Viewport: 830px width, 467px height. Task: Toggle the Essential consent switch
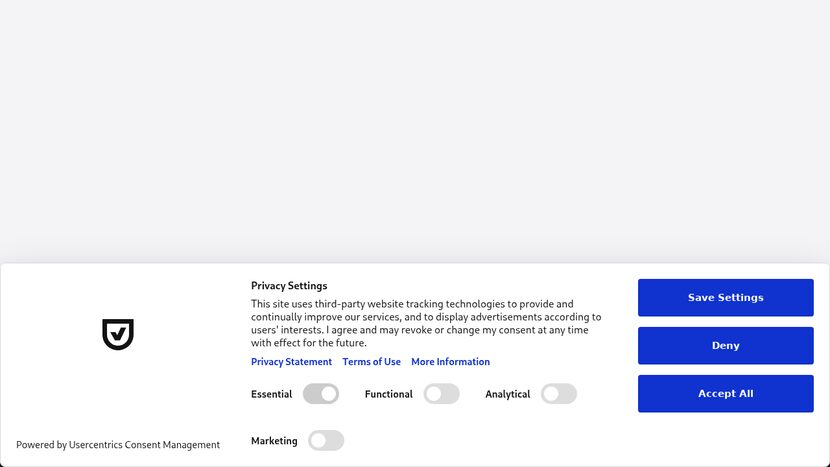pos(321,394)
